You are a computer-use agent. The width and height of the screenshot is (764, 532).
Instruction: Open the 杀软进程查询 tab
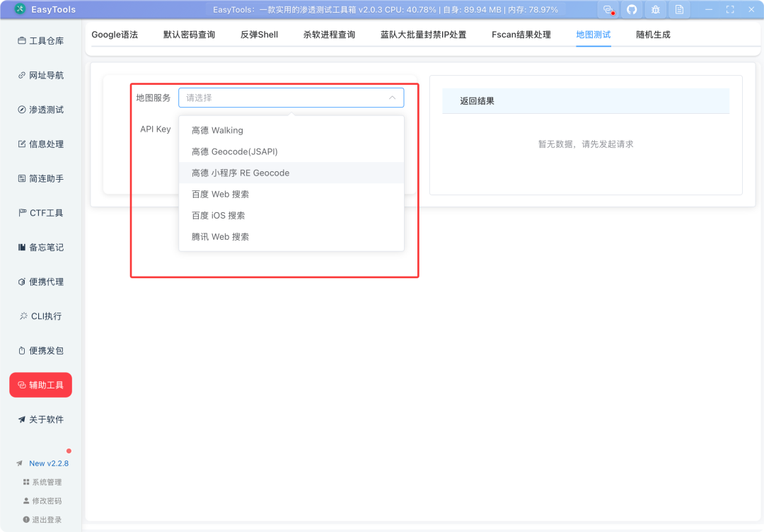click(330, 35)
